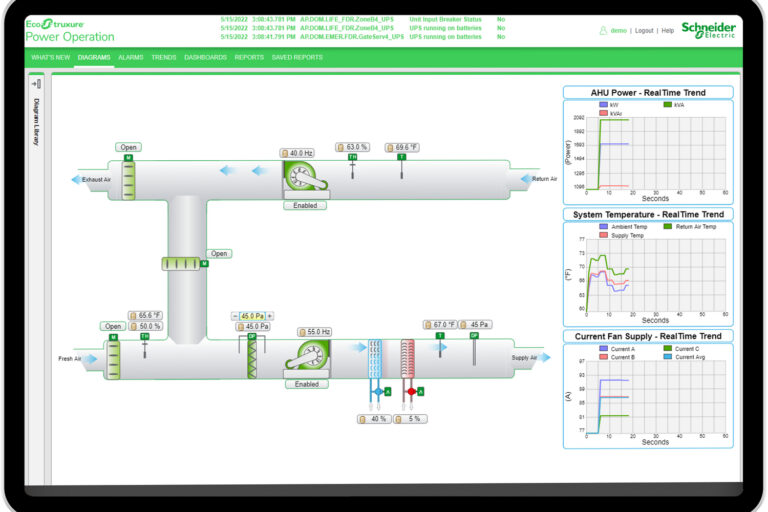Click the filter DP sensor icon

tap(252, 337)
